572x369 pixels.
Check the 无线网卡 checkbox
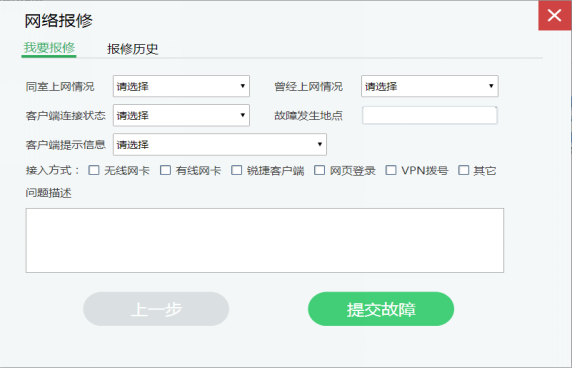point(94,170)
